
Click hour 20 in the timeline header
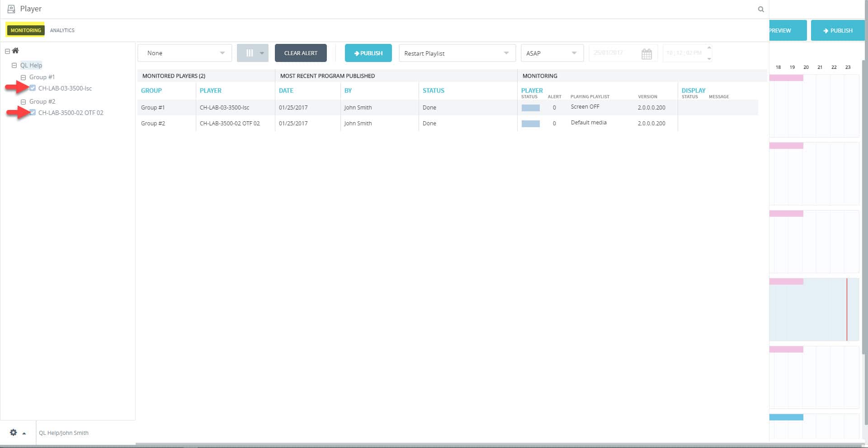coord(806,67)
